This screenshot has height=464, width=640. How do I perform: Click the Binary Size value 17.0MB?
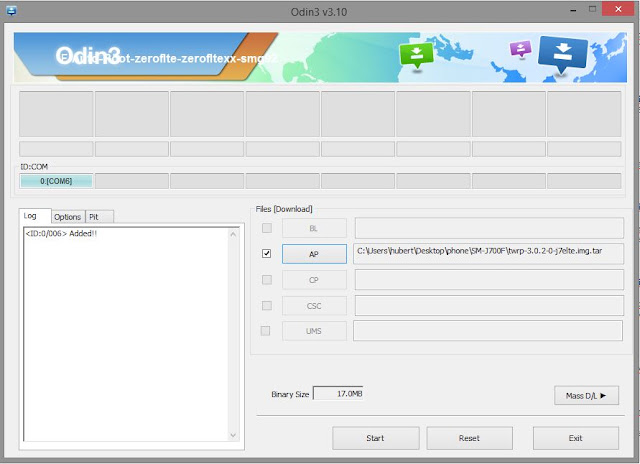click(338, 393)
